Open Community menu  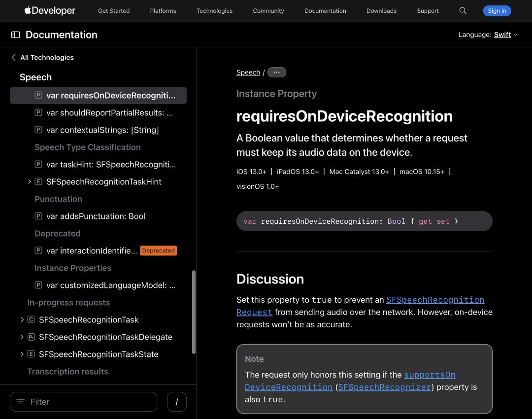pos(268,11)
